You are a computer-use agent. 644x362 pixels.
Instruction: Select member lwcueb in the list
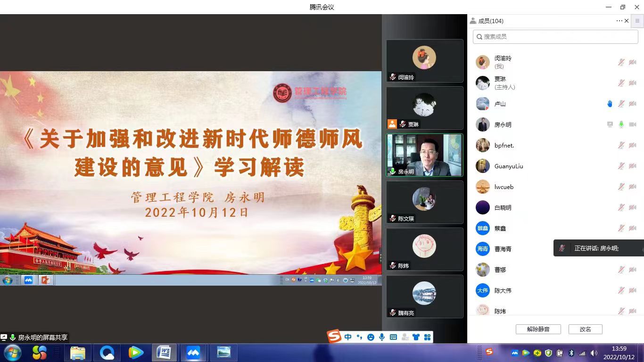point(555,187)
